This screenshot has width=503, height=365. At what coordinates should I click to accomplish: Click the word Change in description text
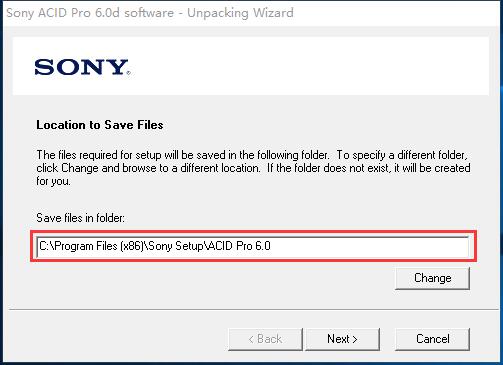80,168
